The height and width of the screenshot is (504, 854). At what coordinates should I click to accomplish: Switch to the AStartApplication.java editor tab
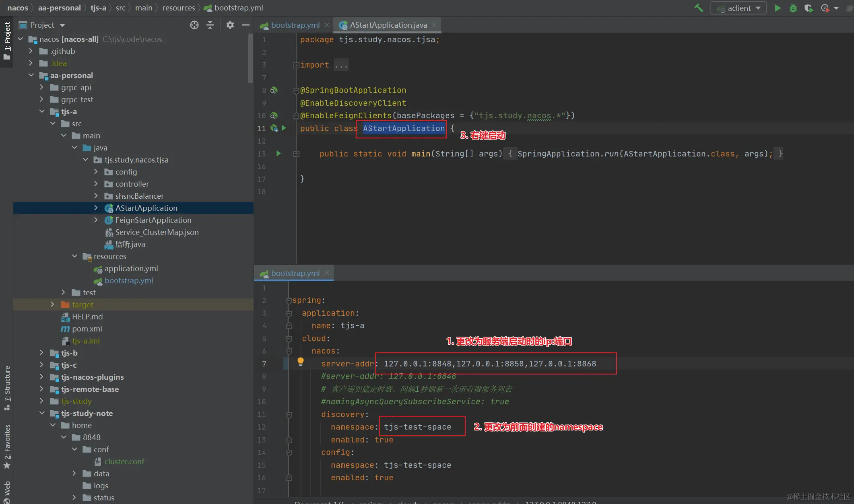pyautogui.click(x=388, y=25)
